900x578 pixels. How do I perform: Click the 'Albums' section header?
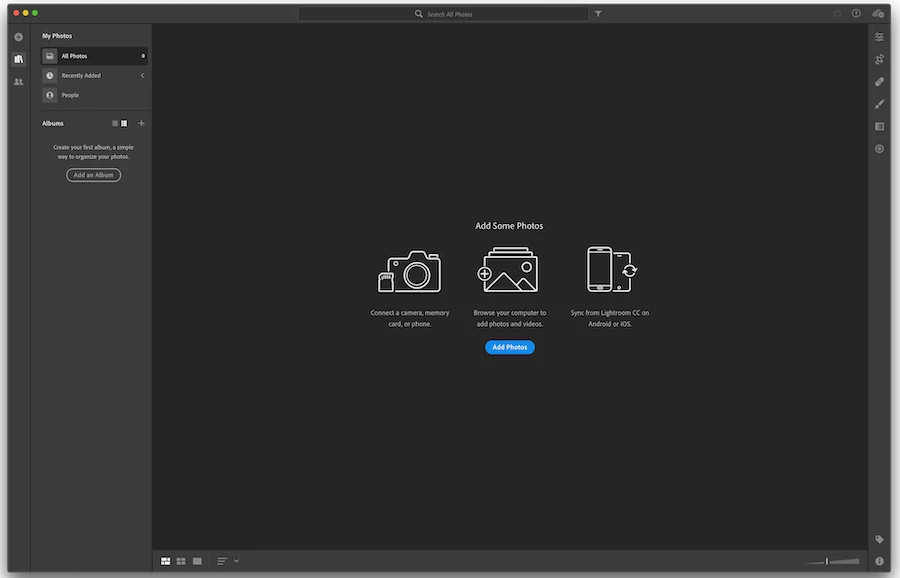53,123
